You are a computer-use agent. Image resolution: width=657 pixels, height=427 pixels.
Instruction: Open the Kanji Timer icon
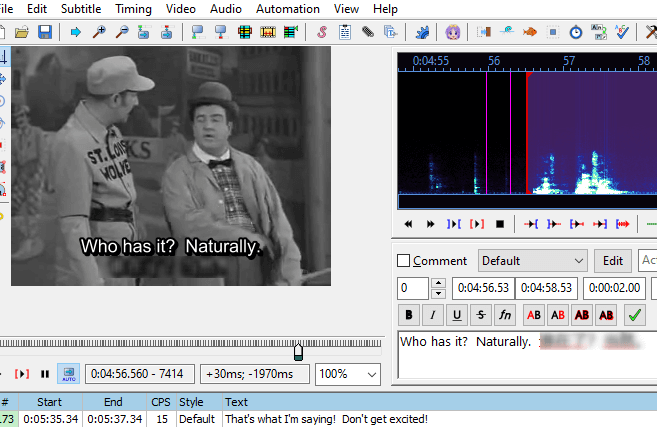[x=599, y=32]
